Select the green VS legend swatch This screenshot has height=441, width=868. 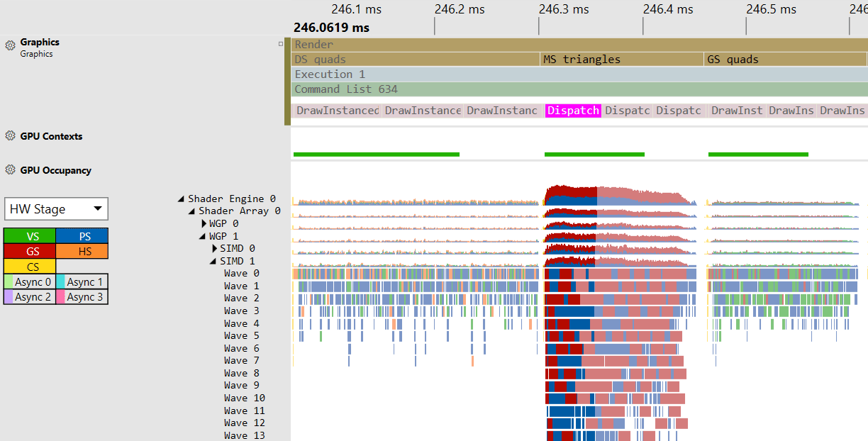[x=30, y=236]
